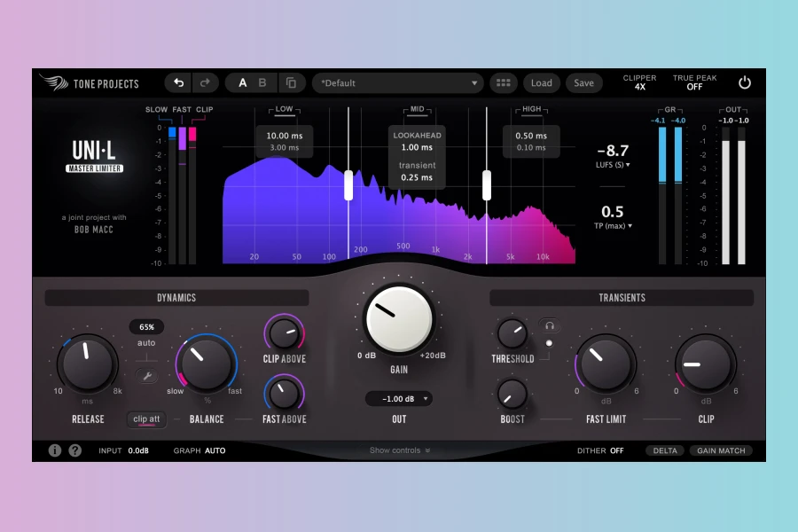Copy A to B with copy icon
The width and height of the screenshot is (798, 532).
coord(291,83)
